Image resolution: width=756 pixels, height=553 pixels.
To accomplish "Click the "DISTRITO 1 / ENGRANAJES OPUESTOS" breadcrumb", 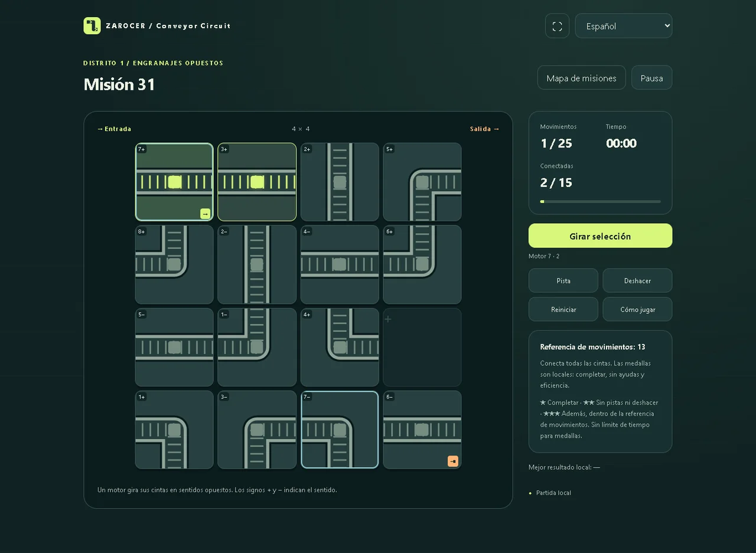I will coord(154,63).
